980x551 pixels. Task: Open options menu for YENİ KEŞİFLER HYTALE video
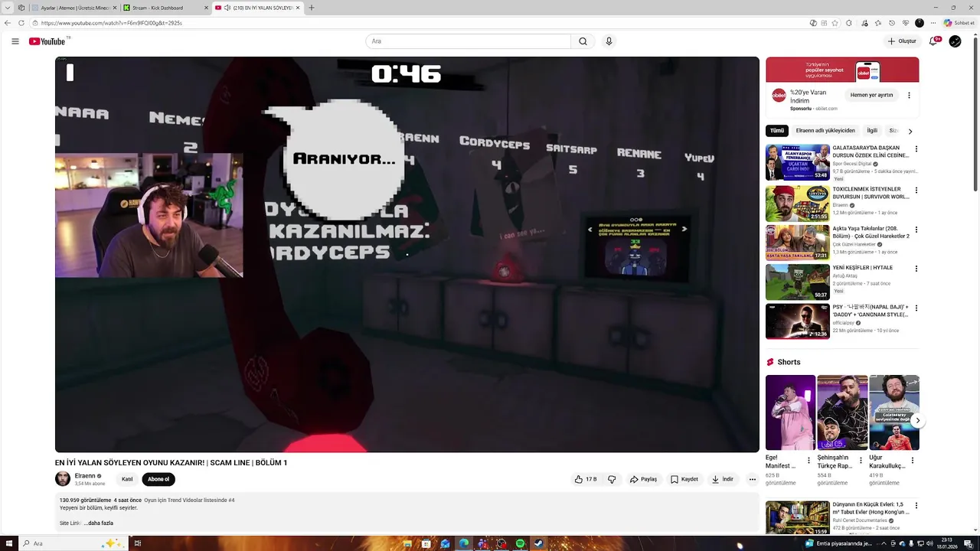916,269
